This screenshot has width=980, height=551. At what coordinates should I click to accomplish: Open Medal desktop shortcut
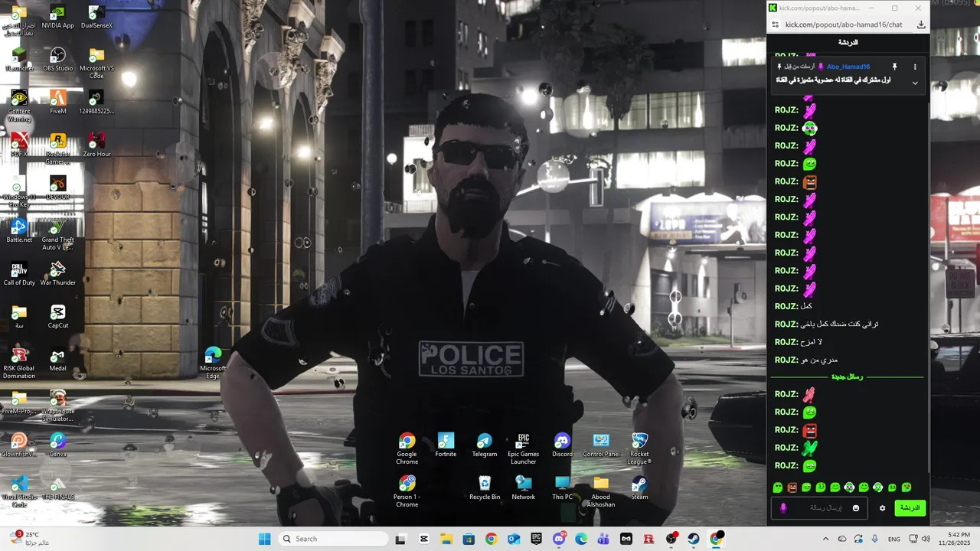tap(57, 360)
